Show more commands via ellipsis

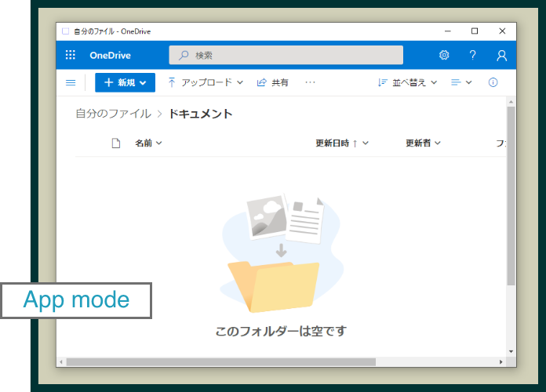[x=310, y=82]
